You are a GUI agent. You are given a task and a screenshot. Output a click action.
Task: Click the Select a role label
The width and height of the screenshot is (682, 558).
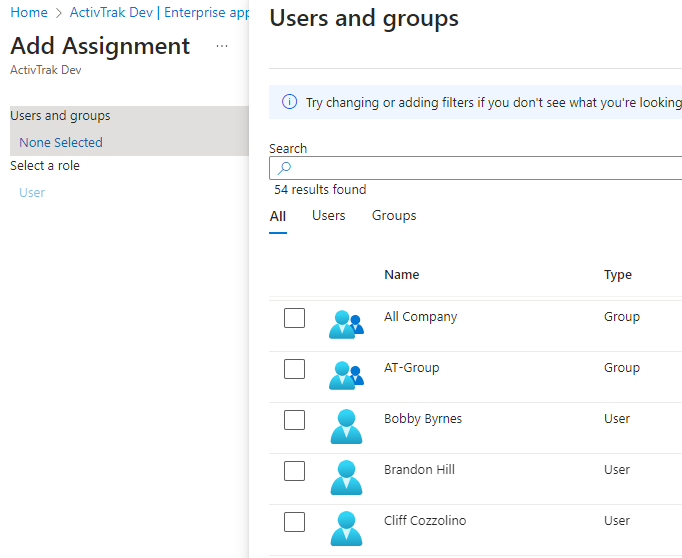45,166
